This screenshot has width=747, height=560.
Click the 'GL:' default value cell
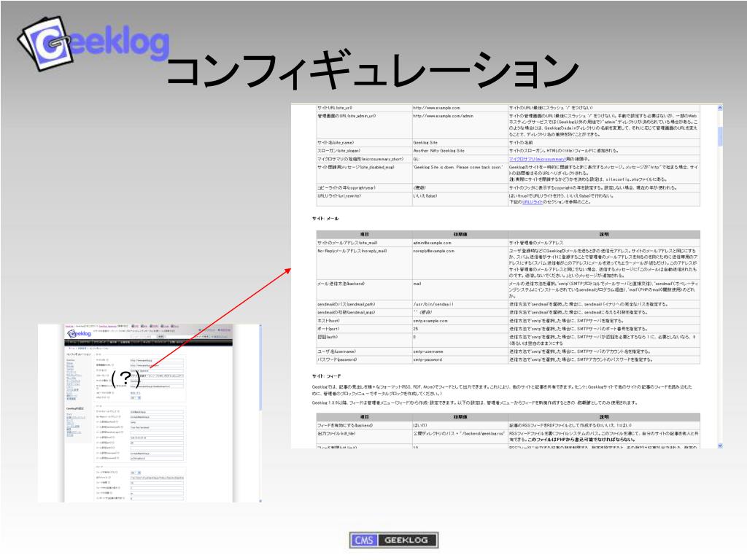pyautogui.click(x=460, y=159)
